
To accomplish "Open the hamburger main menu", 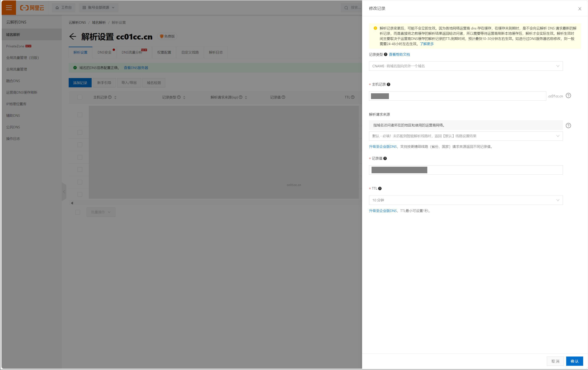I will click(x=9, y=8).
